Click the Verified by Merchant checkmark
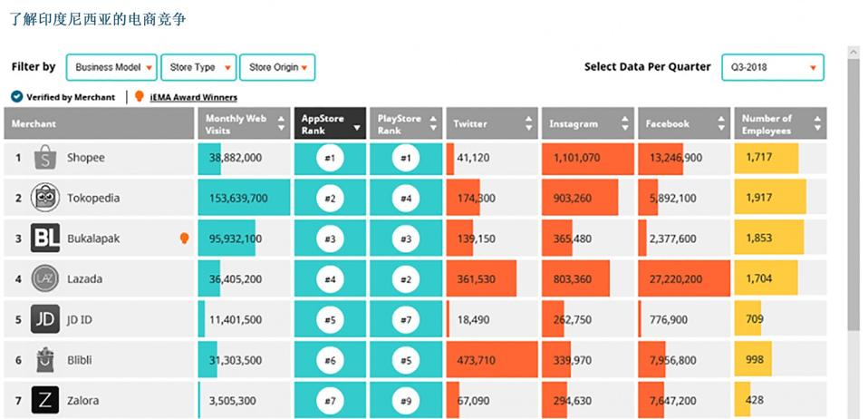This screenshot has height=419, width=868. click(17, 97)
